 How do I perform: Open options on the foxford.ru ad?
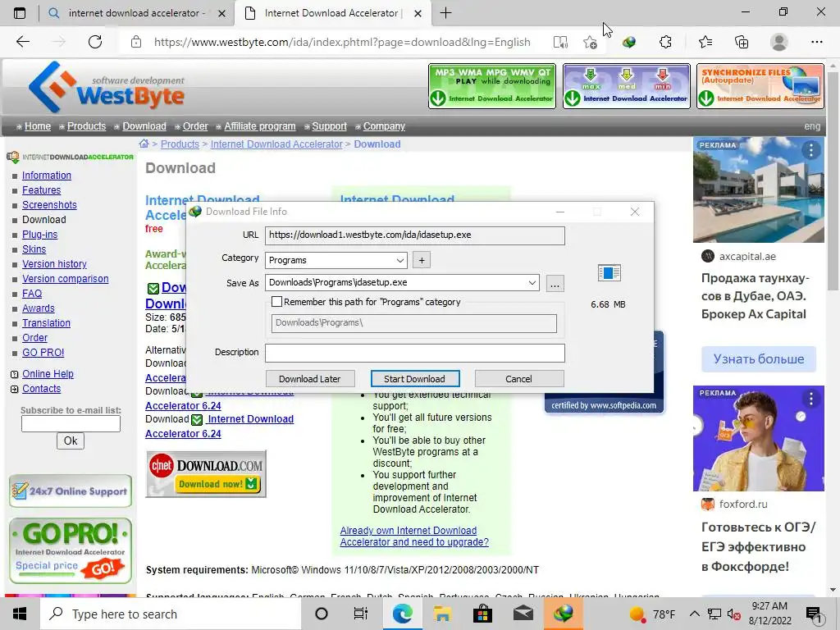click(811, 399)
